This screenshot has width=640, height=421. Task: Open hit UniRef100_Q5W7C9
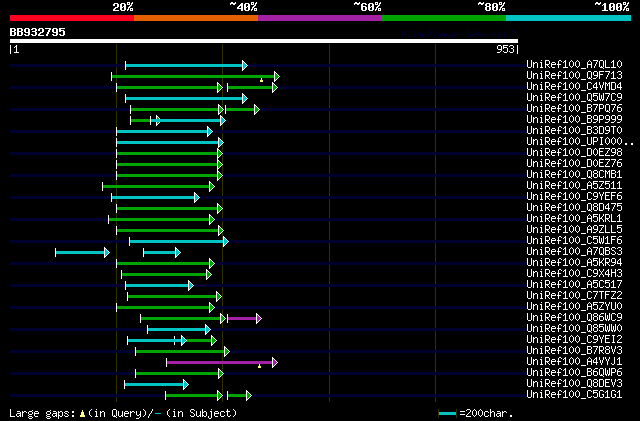[574, 97]
